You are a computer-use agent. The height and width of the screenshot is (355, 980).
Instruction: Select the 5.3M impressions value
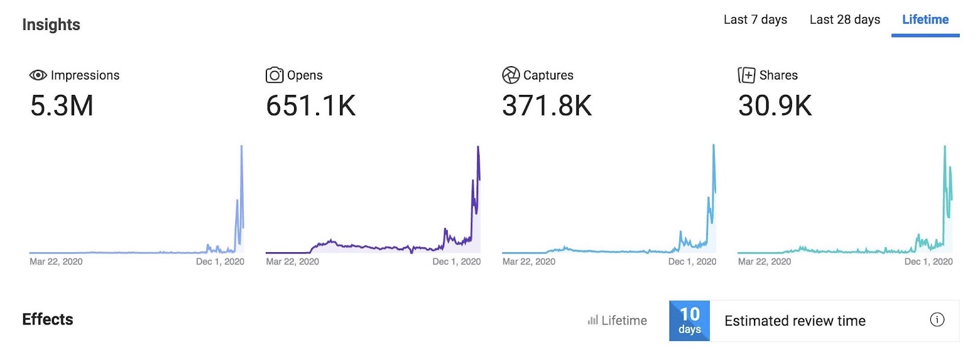62,106
